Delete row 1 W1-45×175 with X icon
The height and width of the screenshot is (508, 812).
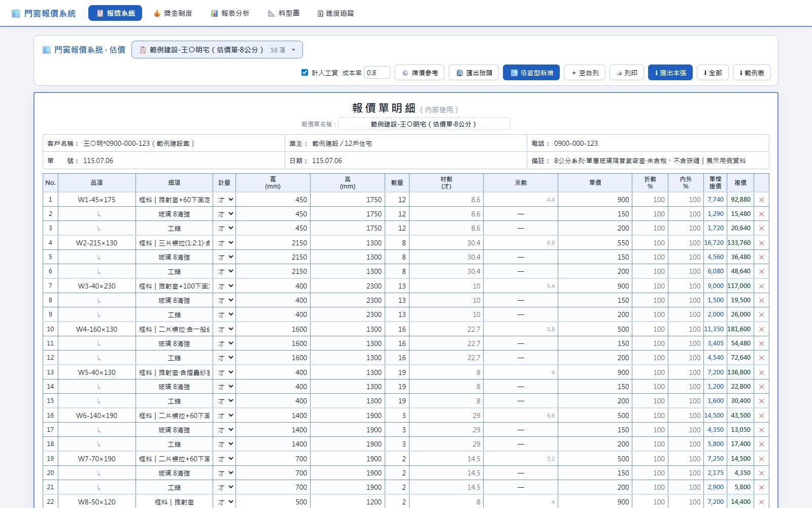pos(761,200)
